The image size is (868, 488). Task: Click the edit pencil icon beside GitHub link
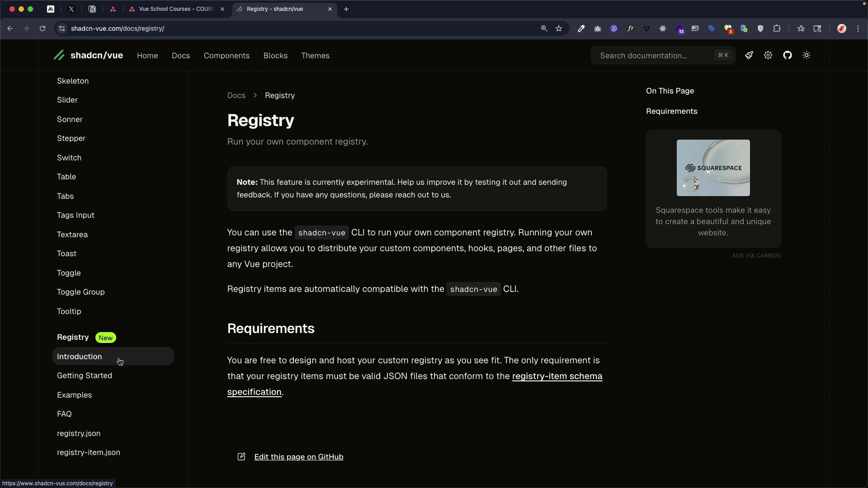coord(241,457)
